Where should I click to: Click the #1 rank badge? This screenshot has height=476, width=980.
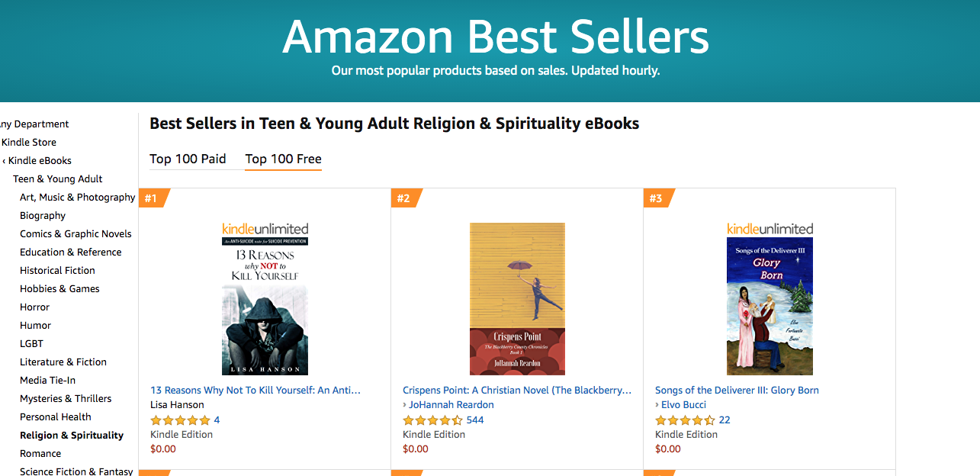[152, 199]
